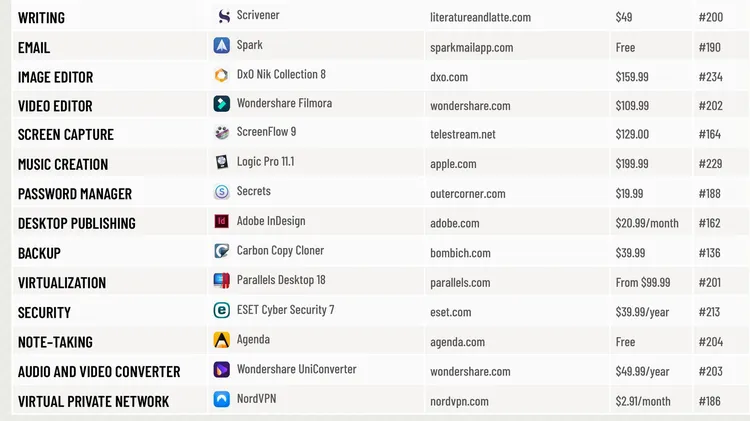
Task: Follow the bombich.com link
Action: point(460,253)
